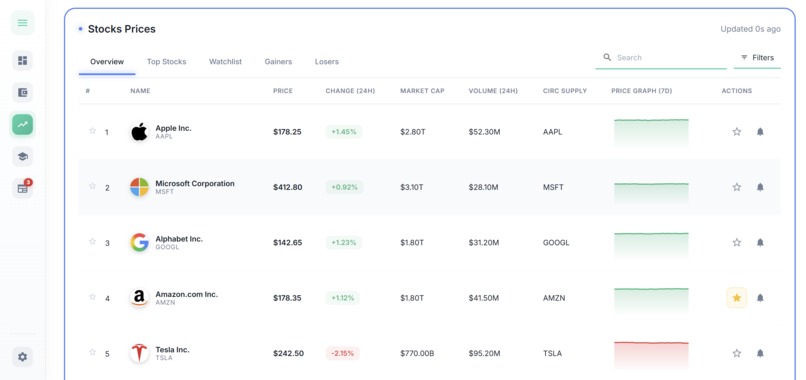Open settings gear in sidebar

click(22, 357)
